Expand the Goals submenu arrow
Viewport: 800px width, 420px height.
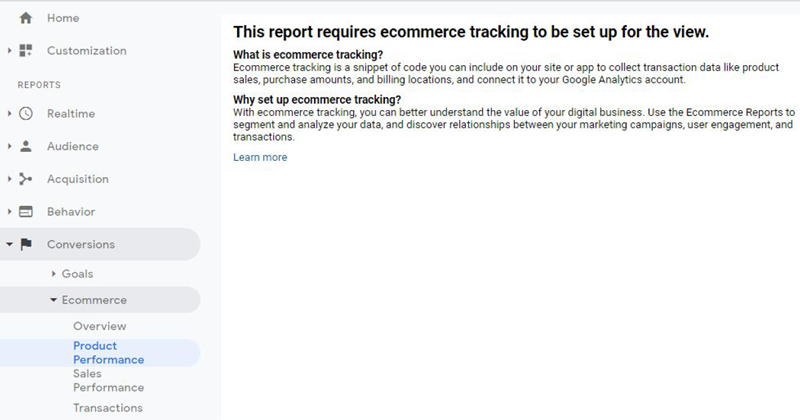click(54, 274)
